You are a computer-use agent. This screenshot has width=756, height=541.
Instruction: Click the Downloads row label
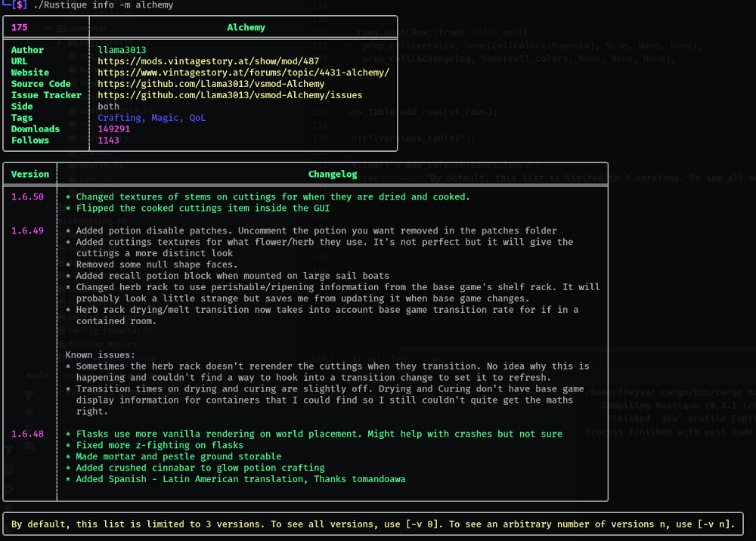coord(36,129)
